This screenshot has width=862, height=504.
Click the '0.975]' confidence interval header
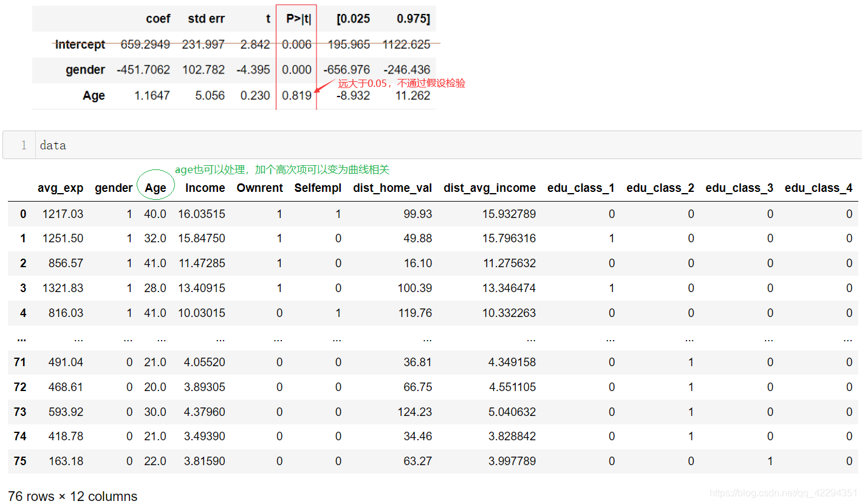point(414,19)
